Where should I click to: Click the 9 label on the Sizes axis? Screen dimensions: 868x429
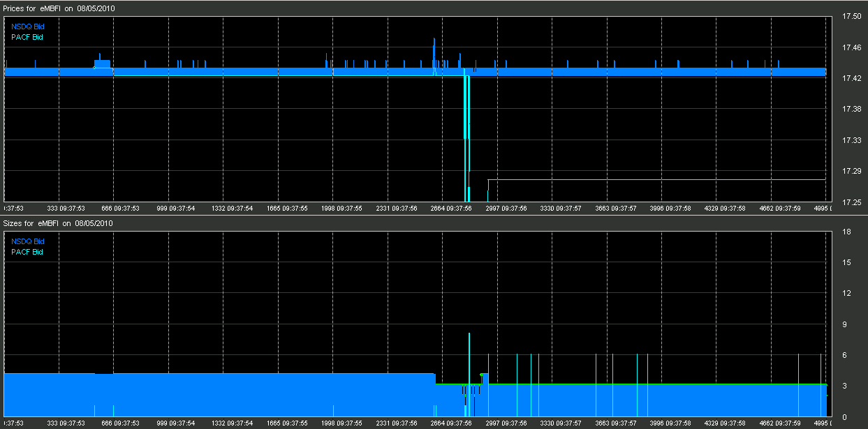pos(844,324)
